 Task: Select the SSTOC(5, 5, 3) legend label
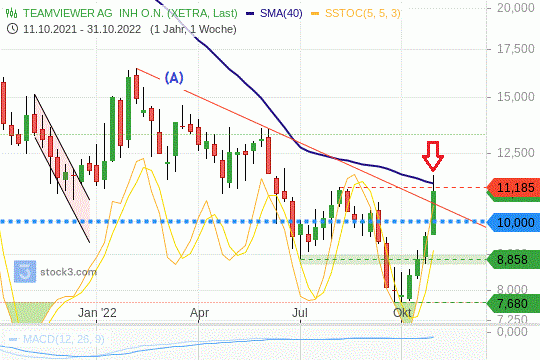[x=363, y=13]
